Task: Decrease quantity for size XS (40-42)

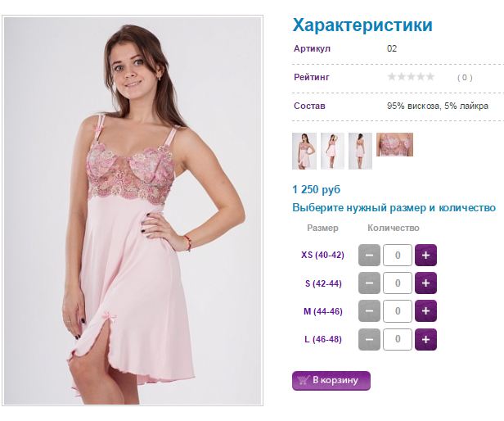Action: [369, 256]
